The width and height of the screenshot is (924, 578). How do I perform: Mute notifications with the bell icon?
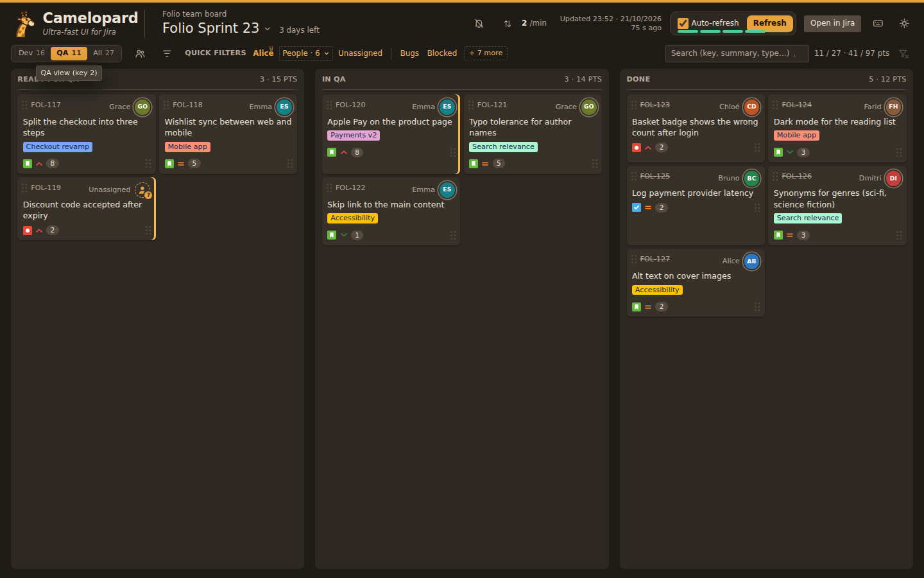coord(479,23)
